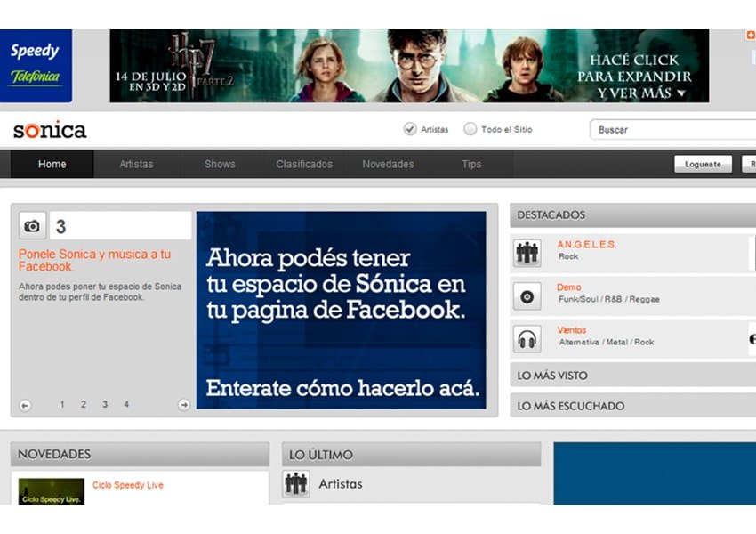This screenshot has height=534, width=756.
Task: Open the Novedades navigation tab
Action: tap(388, 164)
